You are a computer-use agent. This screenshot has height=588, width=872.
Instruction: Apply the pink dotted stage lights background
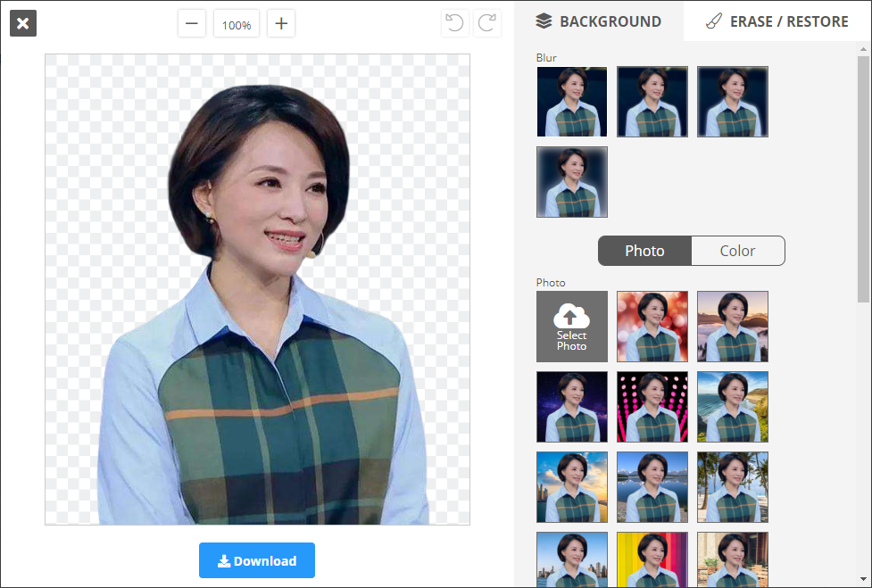click(x=652, y=407)
